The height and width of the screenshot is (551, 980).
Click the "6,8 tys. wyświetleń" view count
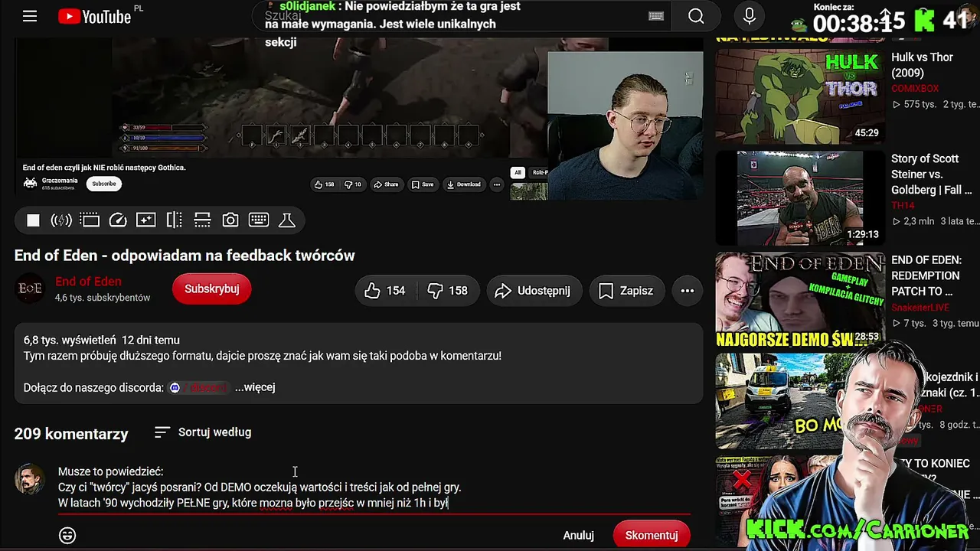click(70, 340)
